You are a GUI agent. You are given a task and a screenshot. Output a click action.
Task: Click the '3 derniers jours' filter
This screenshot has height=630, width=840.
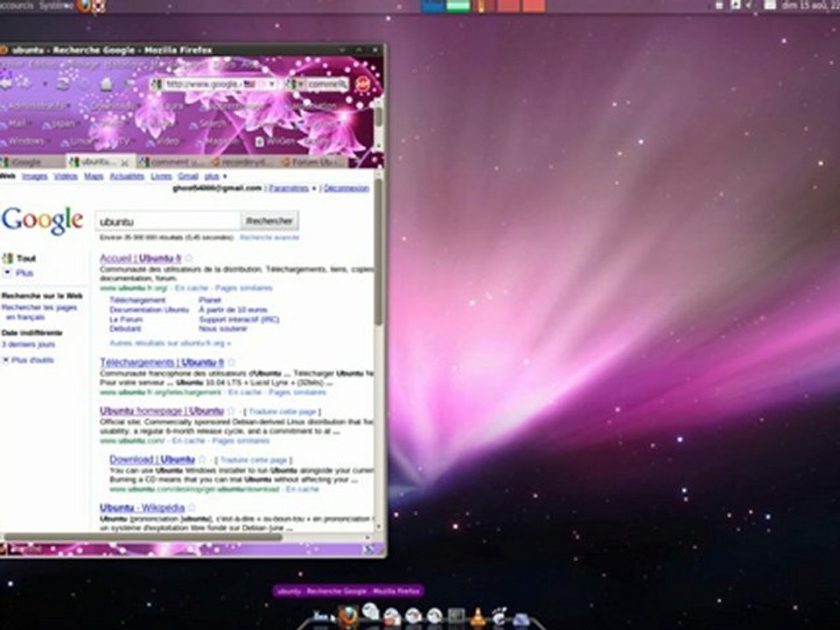[28, 345]
